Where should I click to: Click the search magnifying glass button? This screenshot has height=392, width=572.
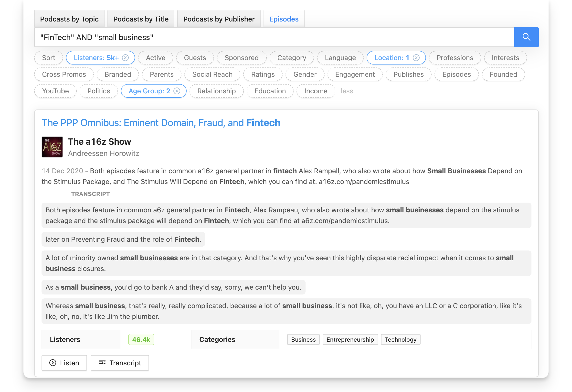point(527,37)
